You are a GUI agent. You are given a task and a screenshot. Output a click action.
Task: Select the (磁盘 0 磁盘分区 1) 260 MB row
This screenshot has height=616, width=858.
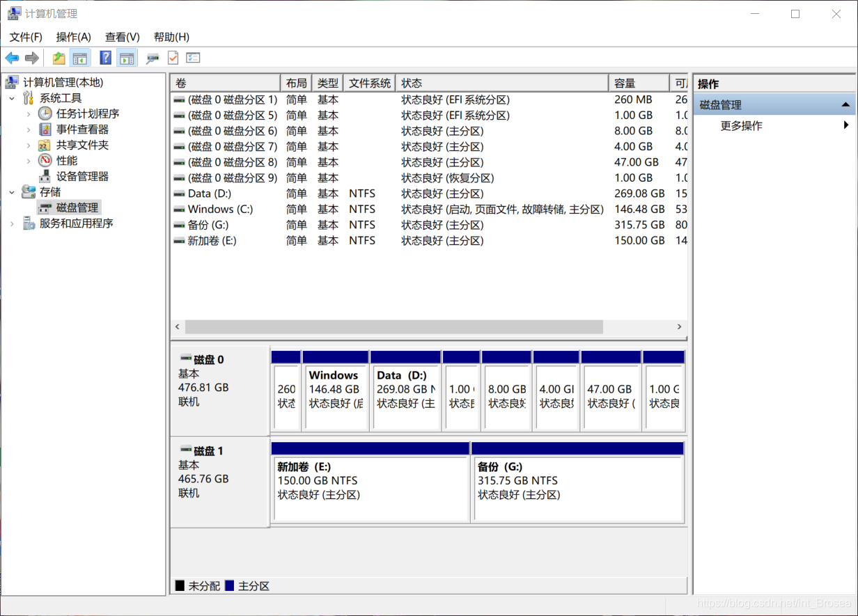tap(429, 100)
